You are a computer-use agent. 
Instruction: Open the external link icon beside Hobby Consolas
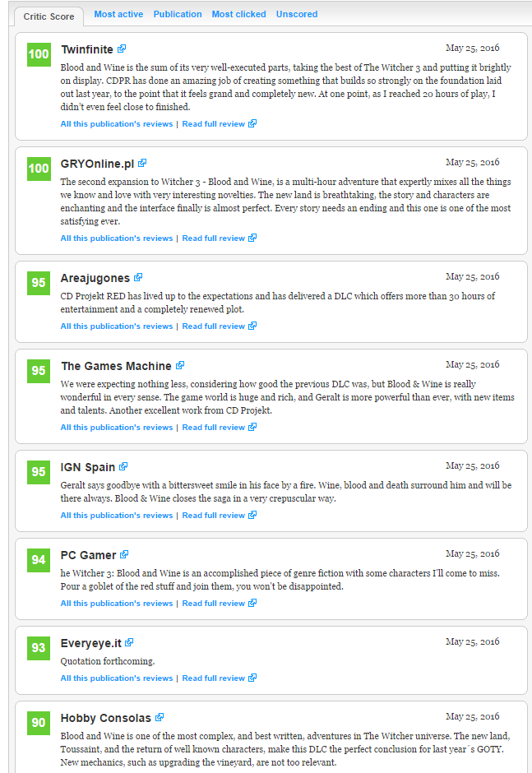(160, 717)
